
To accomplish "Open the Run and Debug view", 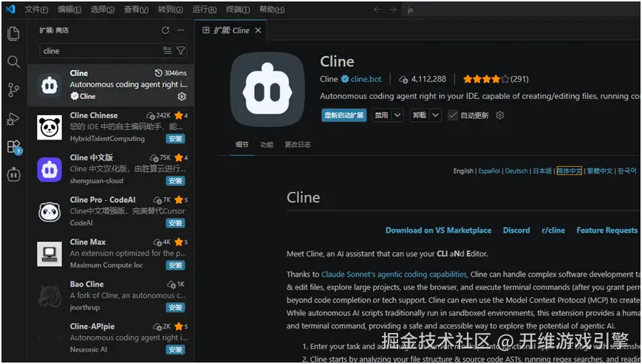I will [13, 119].
